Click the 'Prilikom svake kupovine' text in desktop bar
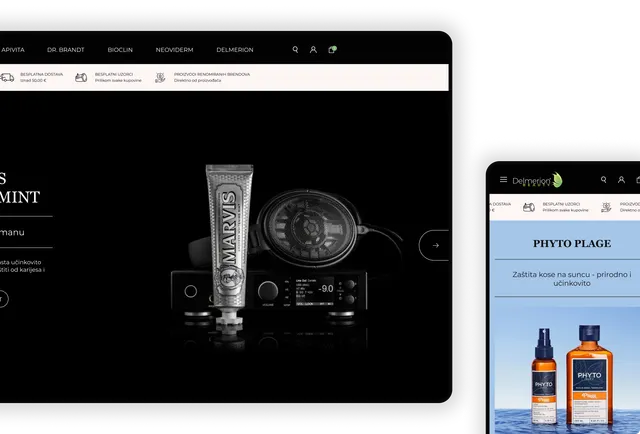 (118, 80)
